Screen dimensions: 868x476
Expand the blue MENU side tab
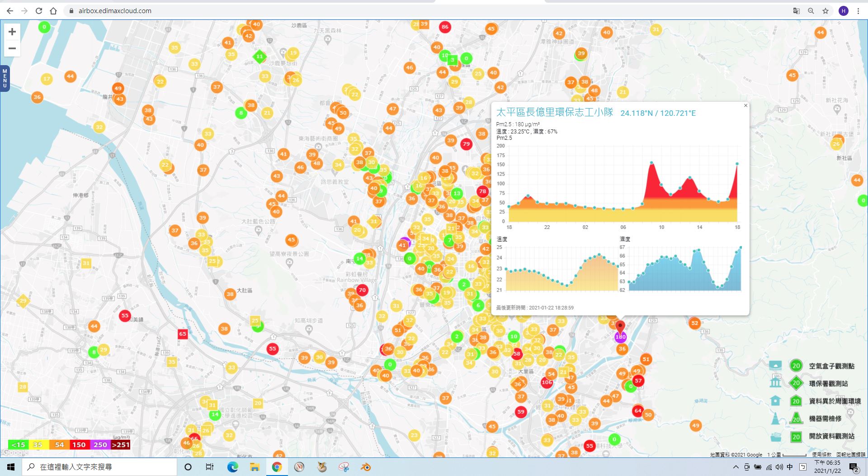click(5, 78)
